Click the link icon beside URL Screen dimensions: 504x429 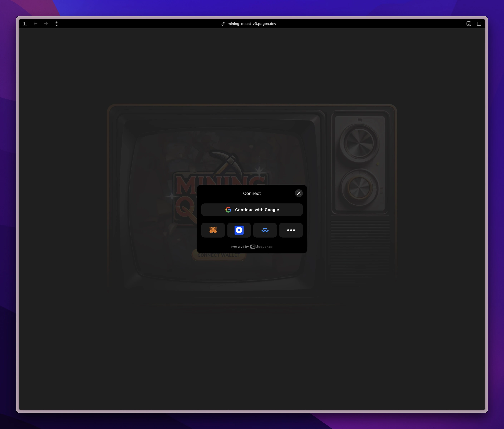pos(223,24)
